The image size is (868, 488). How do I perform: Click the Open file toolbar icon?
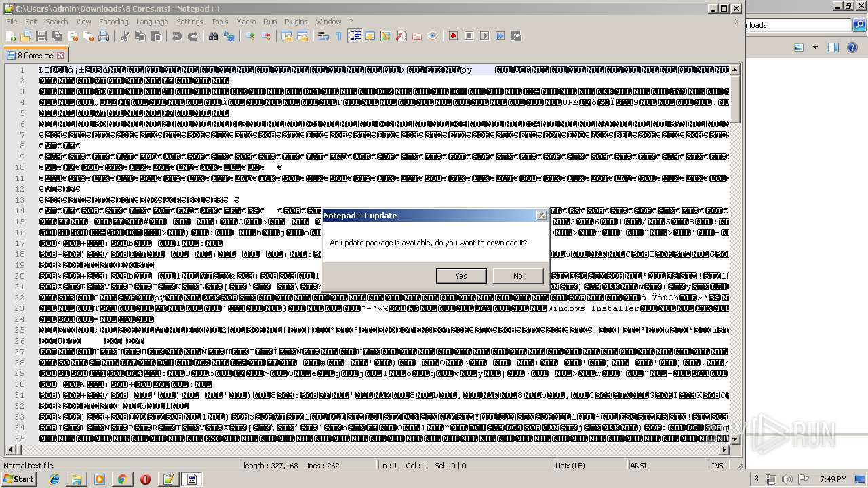[x=26, y=36]
